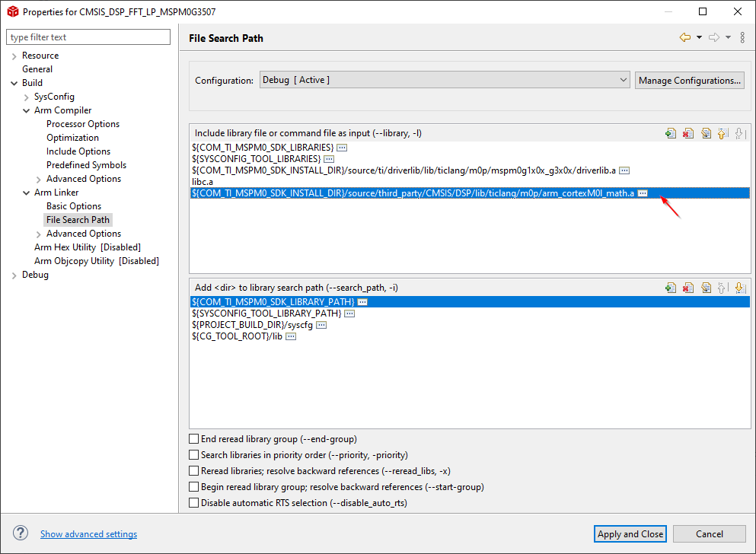Show variable value for SYSCONFIG_TOOL_LIBRARY_PATH
756x554 pixels.
(349, 314)
